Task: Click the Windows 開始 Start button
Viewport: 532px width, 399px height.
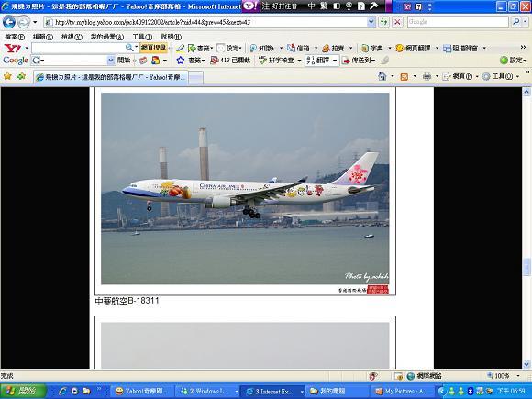Action: (23, 391)
